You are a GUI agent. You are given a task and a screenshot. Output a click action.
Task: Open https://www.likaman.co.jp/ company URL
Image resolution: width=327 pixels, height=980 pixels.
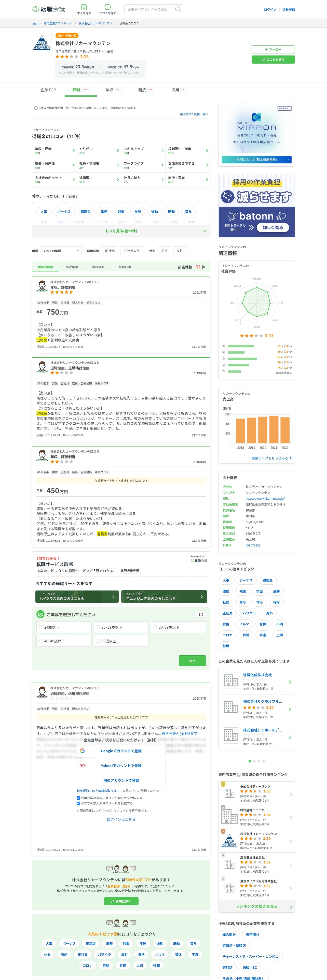(265, 498)
